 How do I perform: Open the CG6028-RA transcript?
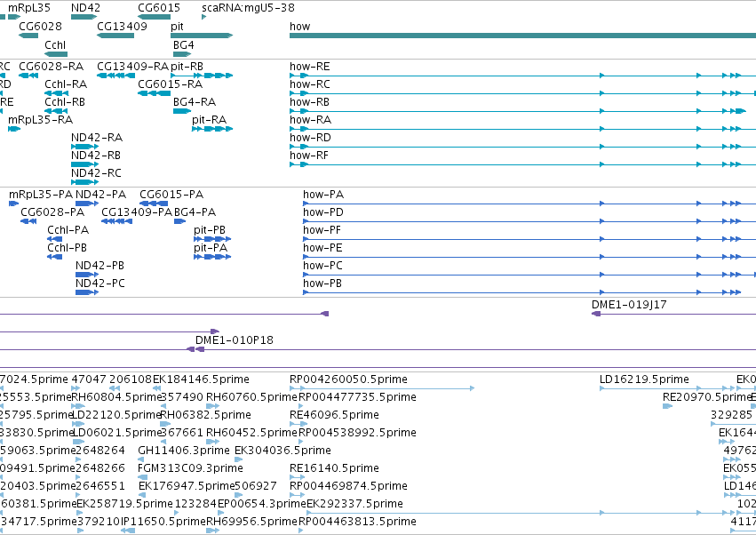point(52,66)
